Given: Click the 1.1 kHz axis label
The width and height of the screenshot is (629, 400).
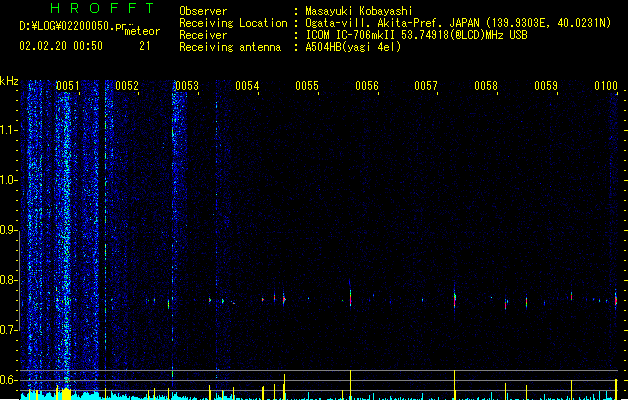Looking at the screenshot, I should pos(8,130).
